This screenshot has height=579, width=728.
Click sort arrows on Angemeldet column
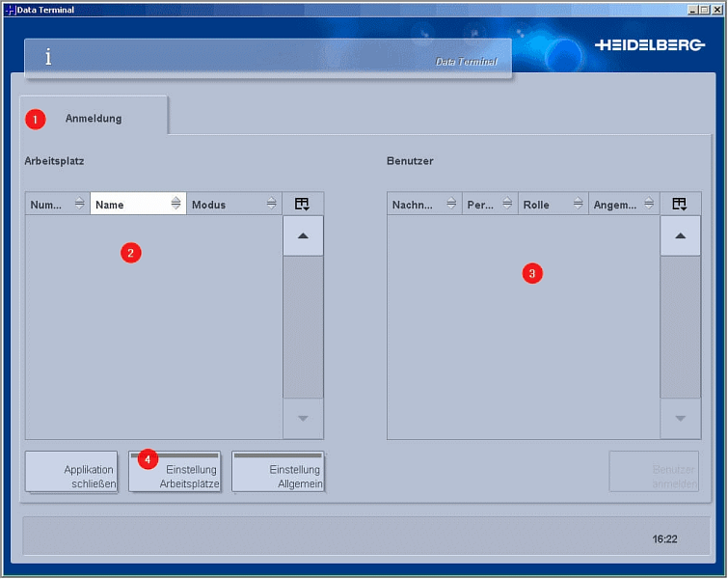click(649, 204)
